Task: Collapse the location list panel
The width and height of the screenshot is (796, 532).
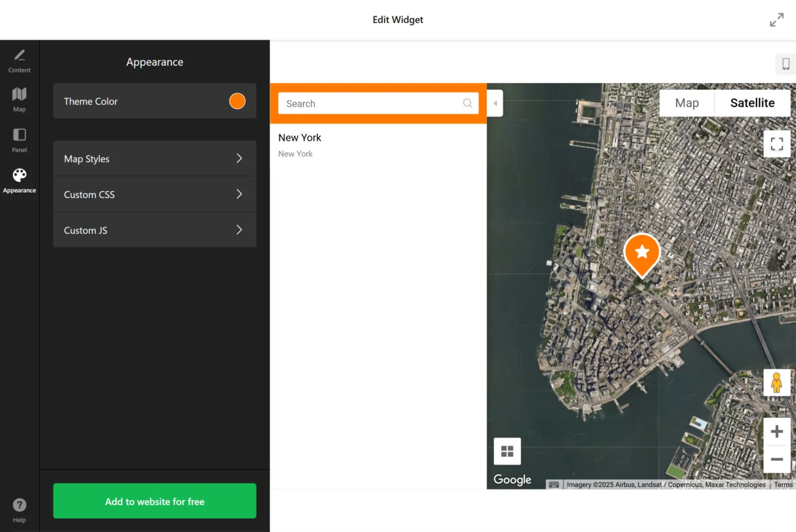Action: pos(494,103)
